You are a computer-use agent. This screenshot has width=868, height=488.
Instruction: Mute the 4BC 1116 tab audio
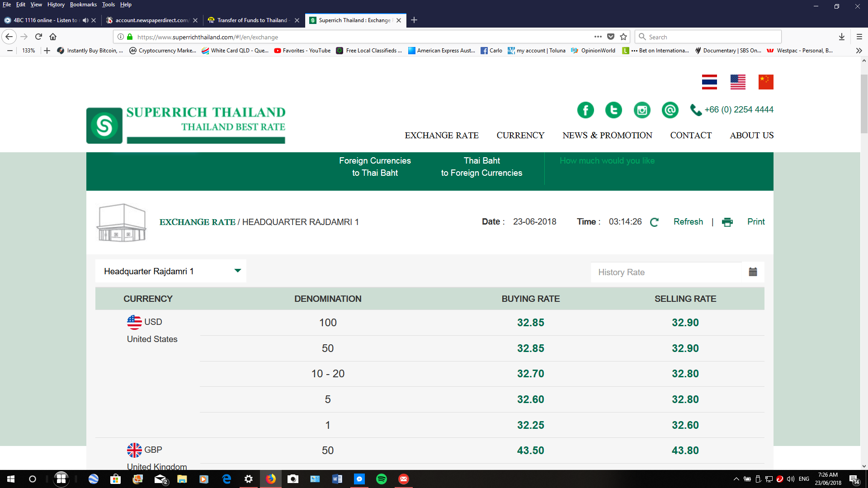click(x=85, y=20)
